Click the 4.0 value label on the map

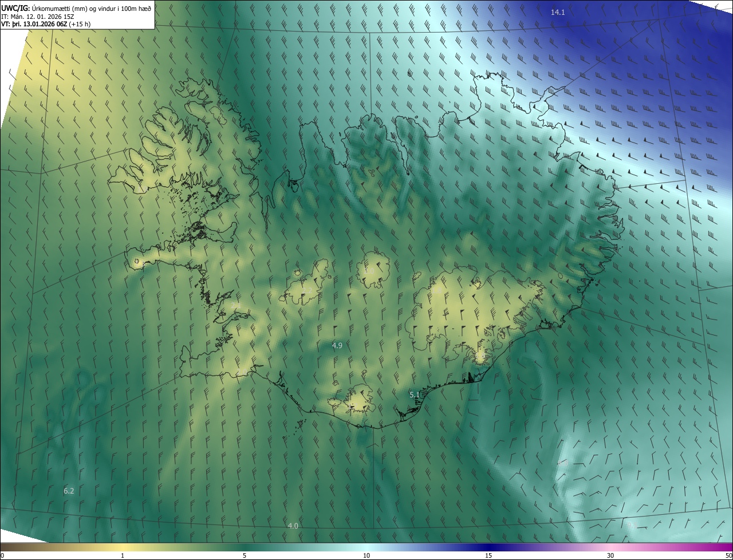[x=293, y=526]
